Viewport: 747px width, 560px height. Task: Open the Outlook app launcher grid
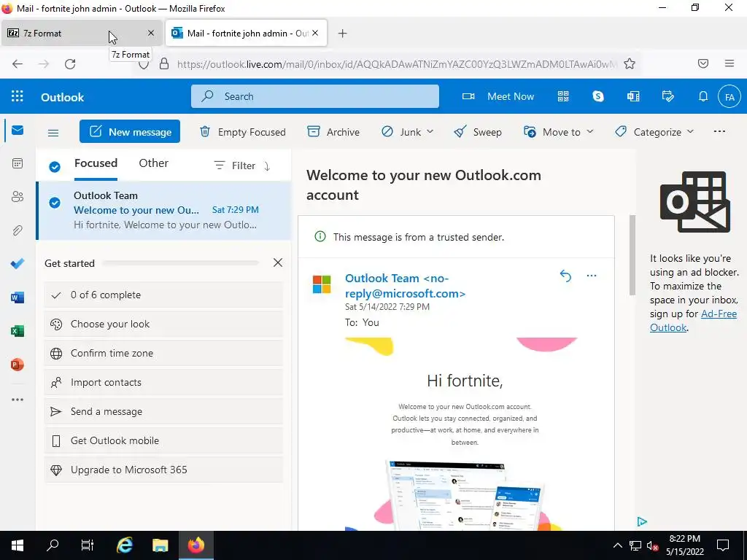tap(18, 97)
